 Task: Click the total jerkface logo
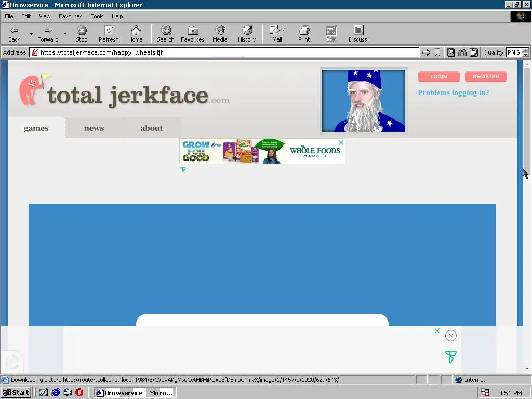click(125, 91)
